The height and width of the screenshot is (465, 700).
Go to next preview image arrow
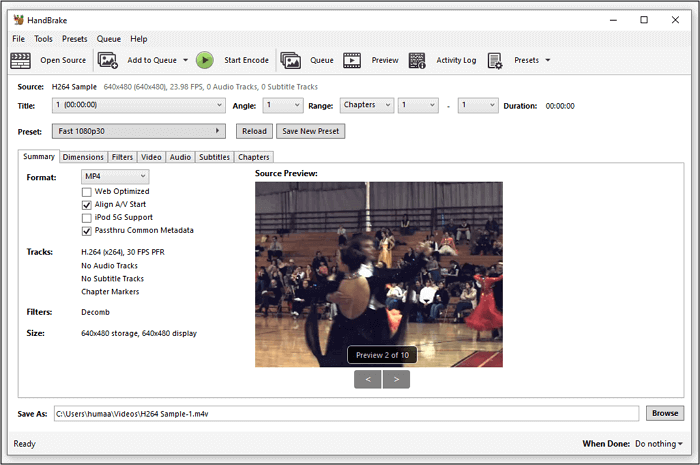point(397,379)
